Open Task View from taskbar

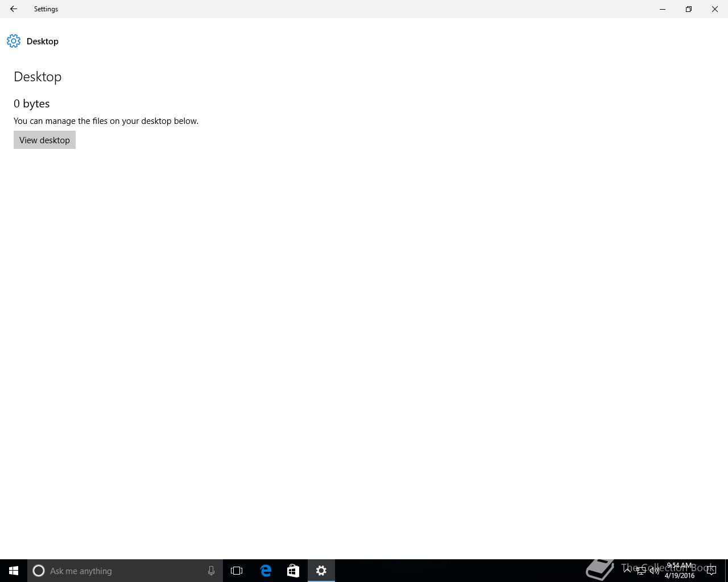[237, 571]
